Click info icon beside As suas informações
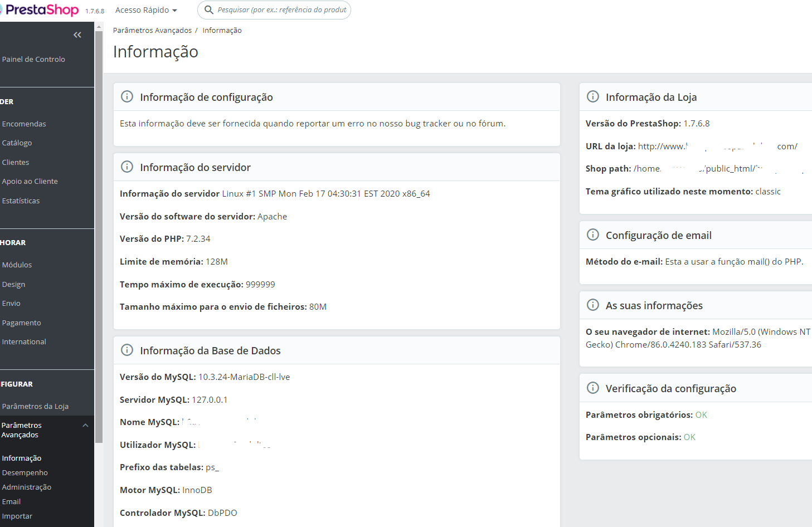 (x=593, y=305)
